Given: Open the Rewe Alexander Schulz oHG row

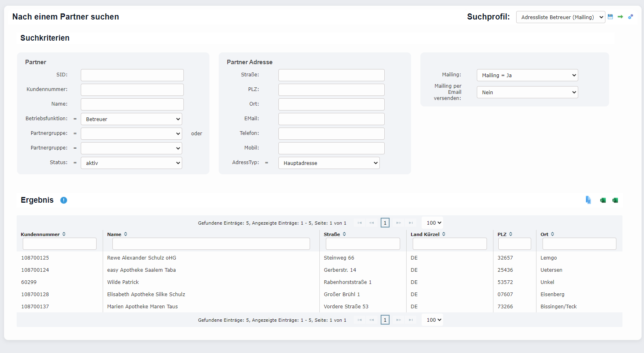Looking at the screenshot, I should pyautogui.click(x=142, y=258).
